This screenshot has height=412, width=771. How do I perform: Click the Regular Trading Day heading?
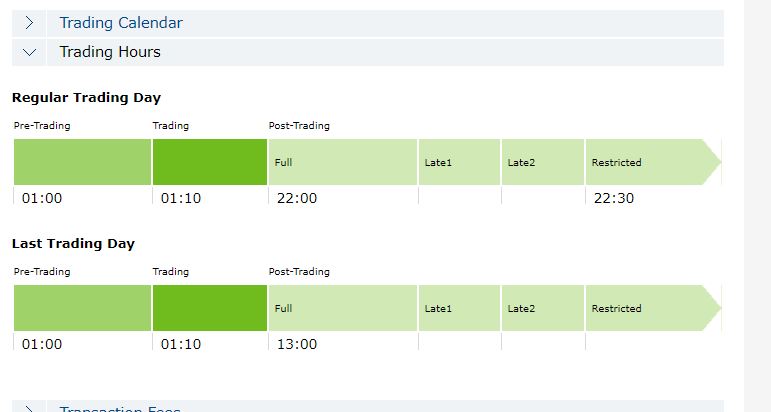coord(86,98)
